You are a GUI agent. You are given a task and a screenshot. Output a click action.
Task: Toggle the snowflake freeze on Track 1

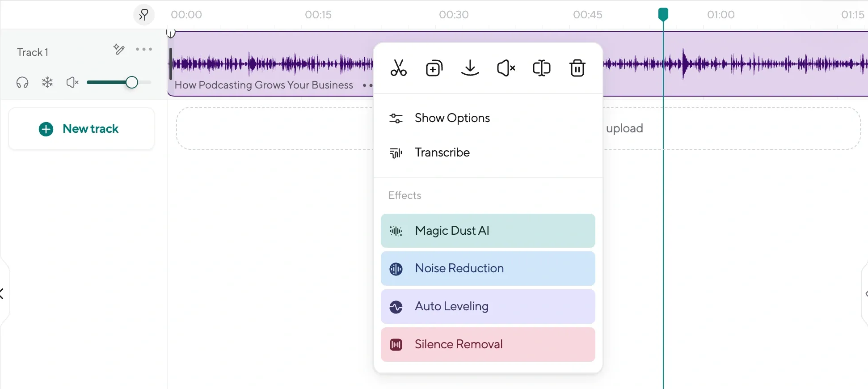click(x=47, y=82)
